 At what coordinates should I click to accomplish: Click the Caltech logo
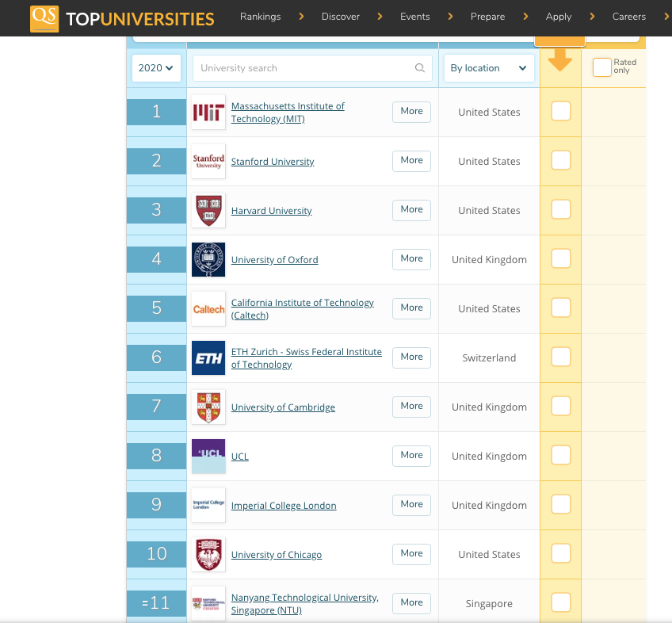point(208,308)
